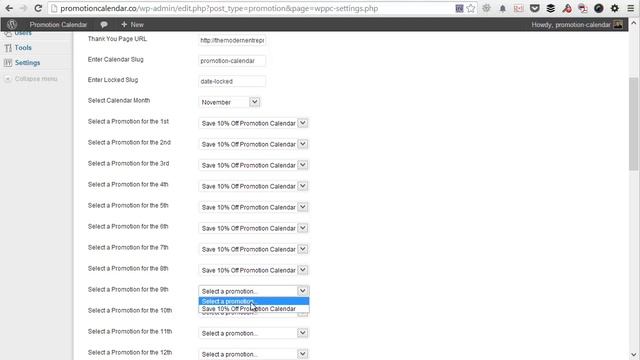Click the Enter Calendar Slug field
640x360 pixels.
[232, 61]
